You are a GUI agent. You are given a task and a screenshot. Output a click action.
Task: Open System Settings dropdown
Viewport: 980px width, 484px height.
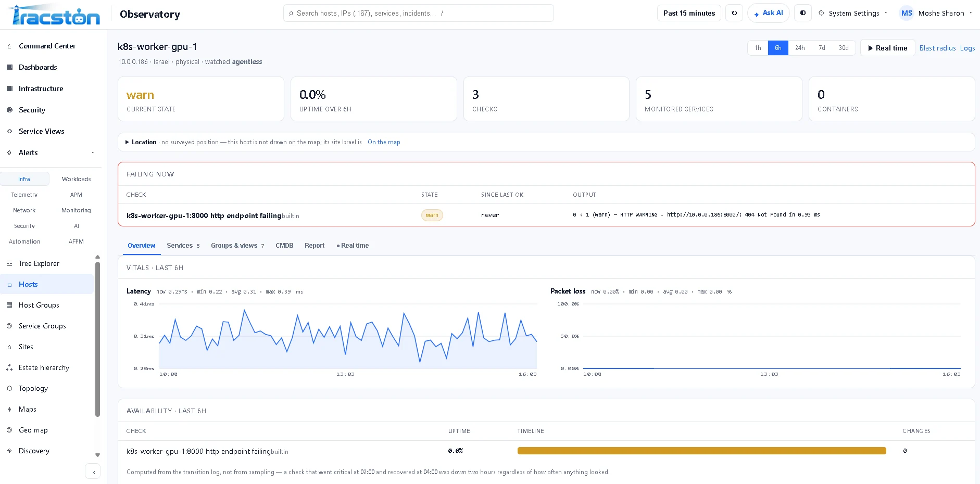853,13
